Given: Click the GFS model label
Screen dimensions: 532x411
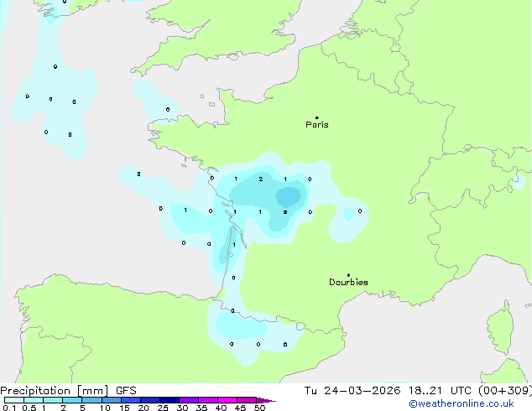Looking at the screenshot, I should [x=126, y=391].
